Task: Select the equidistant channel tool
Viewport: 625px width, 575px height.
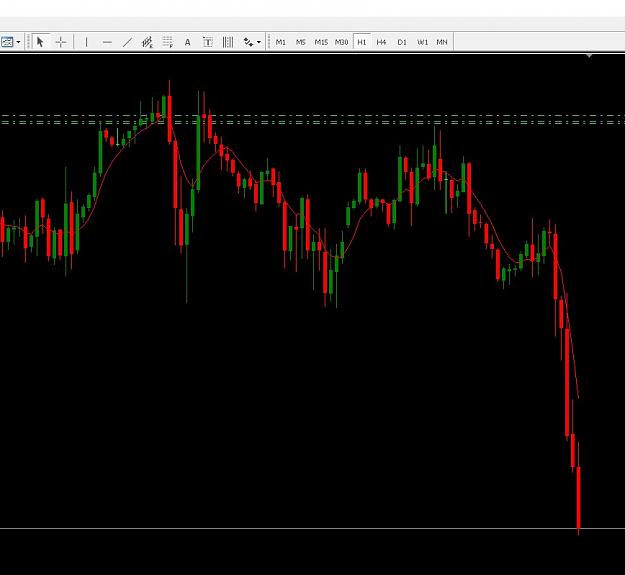Action: tap(147, 42)
